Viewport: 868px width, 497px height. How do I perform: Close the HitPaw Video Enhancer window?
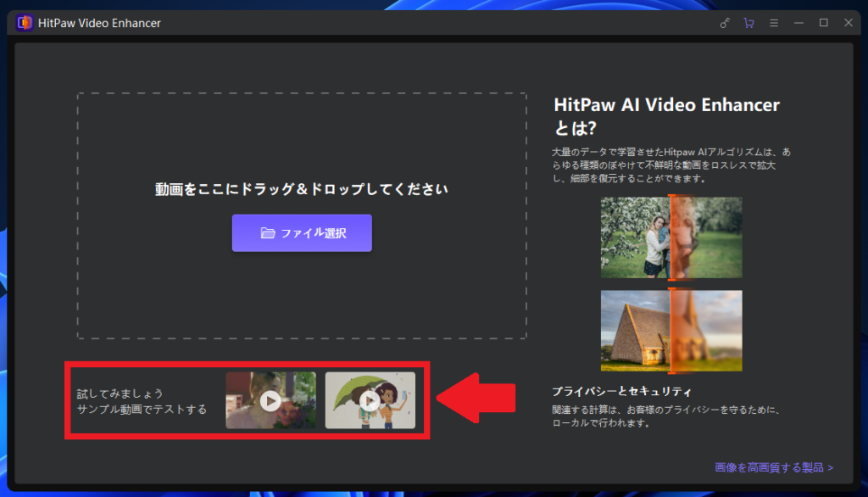click(x=849, y=23)
